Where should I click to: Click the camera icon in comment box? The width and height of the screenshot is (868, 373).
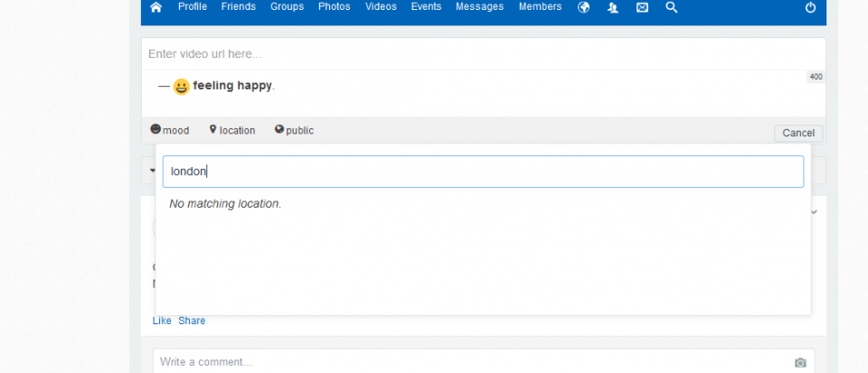[x=800, y=362]
